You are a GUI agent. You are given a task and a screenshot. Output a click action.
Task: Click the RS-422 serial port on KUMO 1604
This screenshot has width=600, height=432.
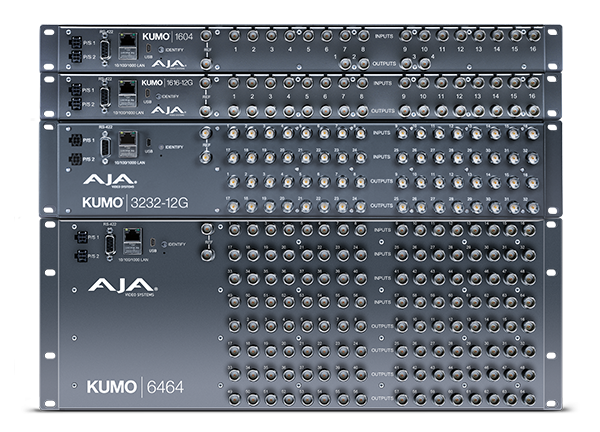coord(105,51)
